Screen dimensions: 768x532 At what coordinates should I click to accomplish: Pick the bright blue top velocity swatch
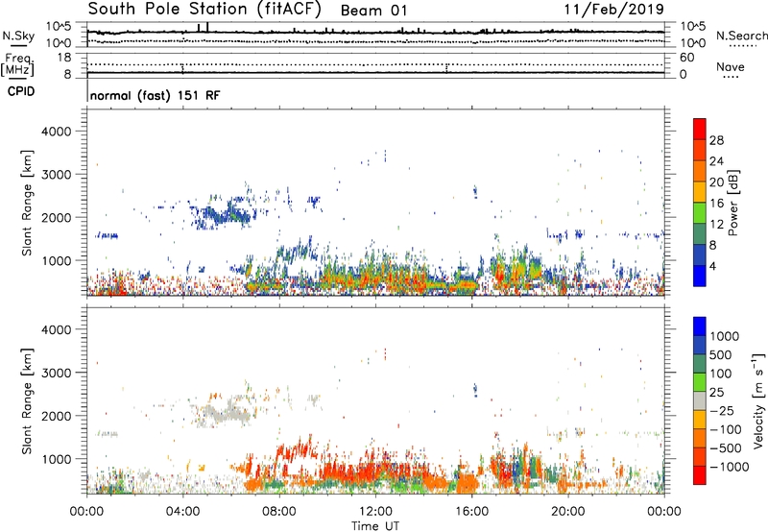tap(700, 326)
